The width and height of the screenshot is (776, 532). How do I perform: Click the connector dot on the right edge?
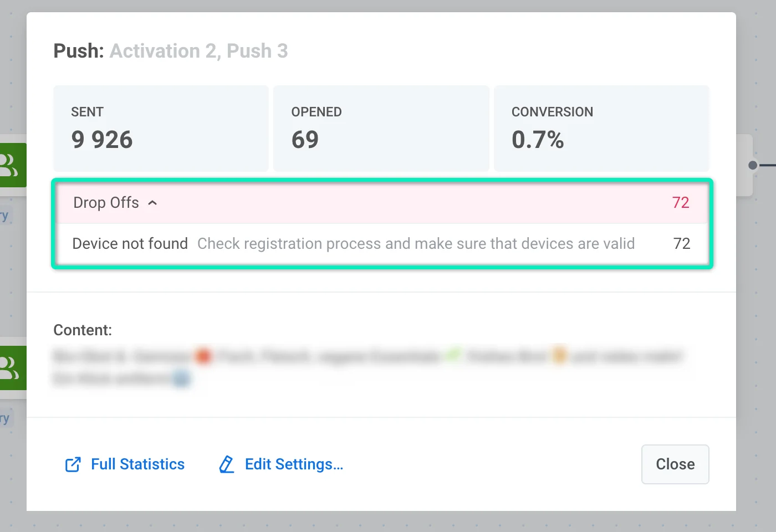[x=752, y=165]
